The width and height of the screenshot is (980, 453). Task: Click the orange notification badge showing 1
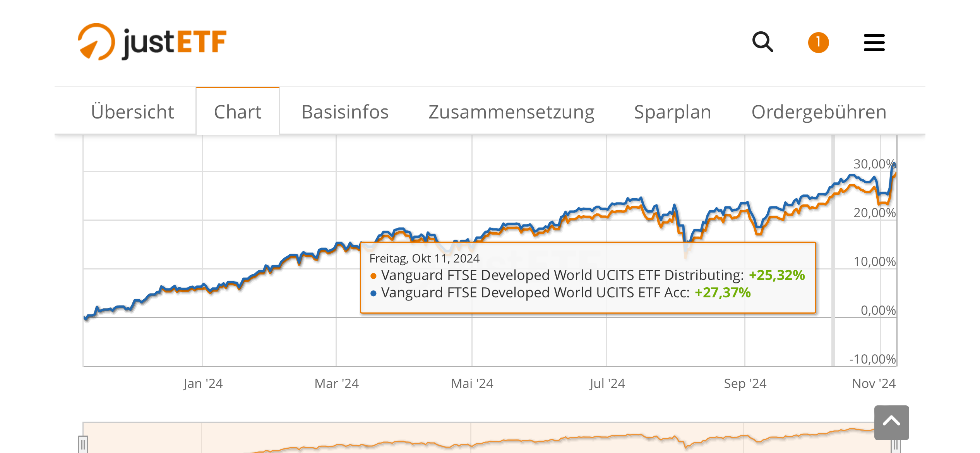click(x=818, y=42)
